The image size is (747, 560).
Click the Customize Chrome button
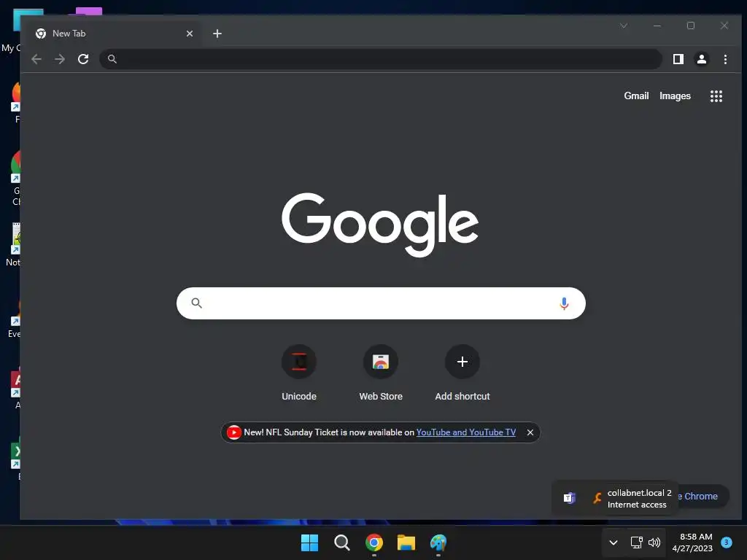(x=703, y=496)
